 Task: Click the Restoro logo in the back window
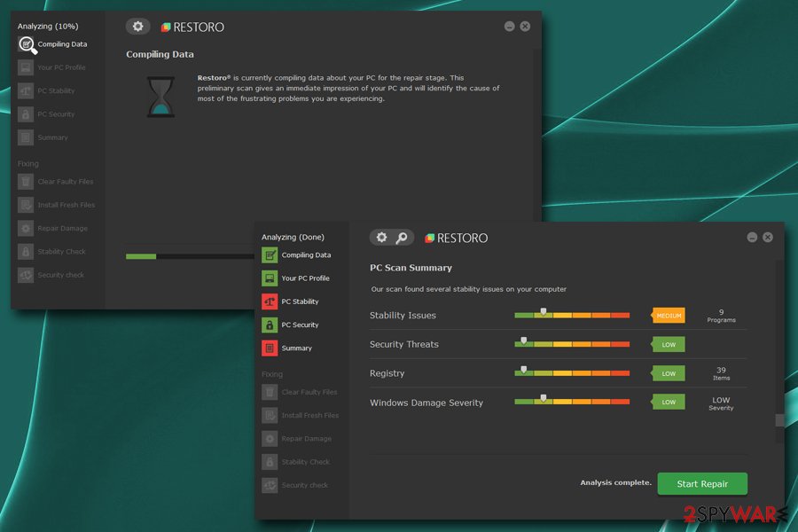point(192,27)
